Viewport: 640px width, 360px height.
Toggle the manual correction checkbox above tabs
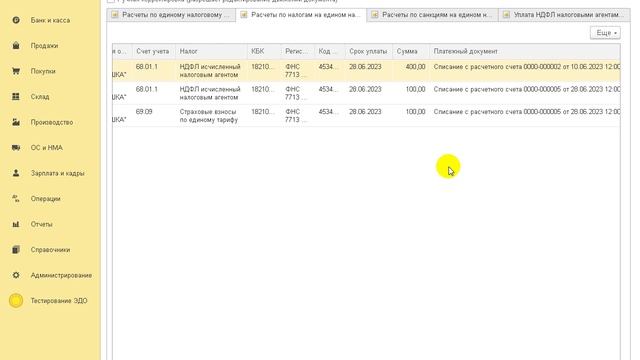click(110, 1)
